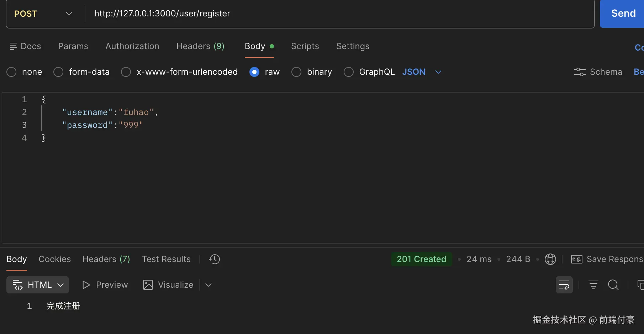Image resolution: width=644 pixels, height=334 pixels.
Task: Expand the JSON body format dropdown
Action: tap(438, 72)
